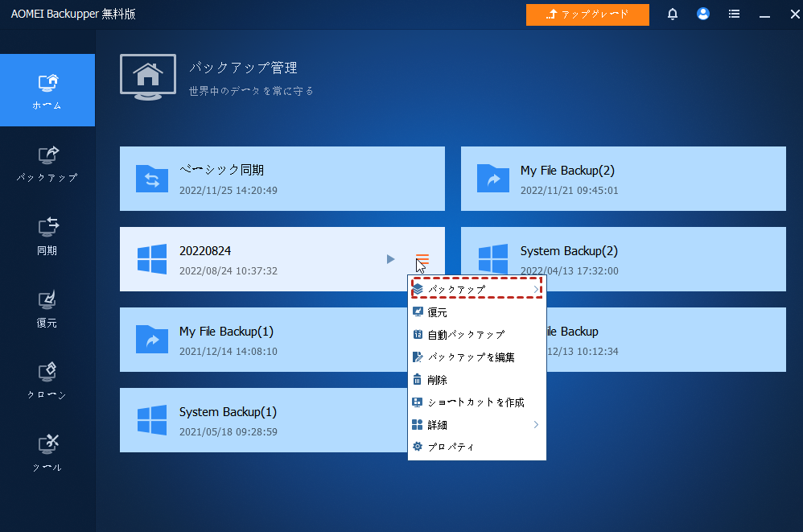Click the 自動バックアップ calendar icon
Viewport: 803px width, 532px height.
point(418,334)
